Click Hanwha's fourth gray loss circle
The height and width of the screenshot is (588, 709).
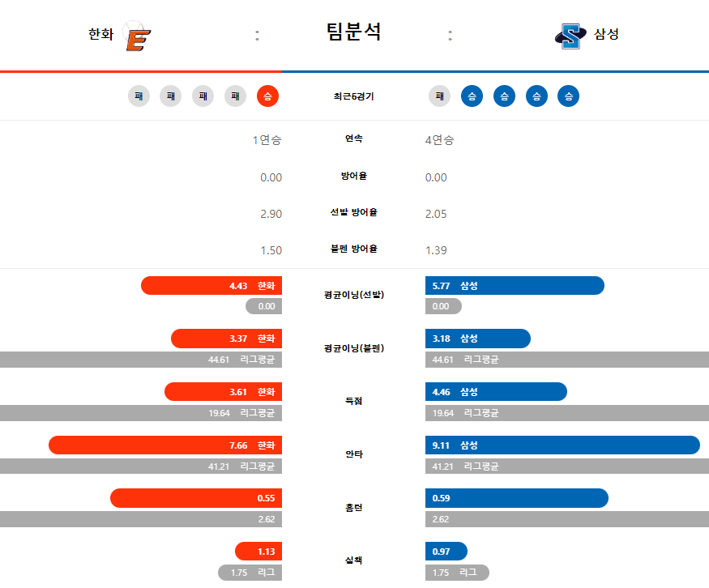235,96
